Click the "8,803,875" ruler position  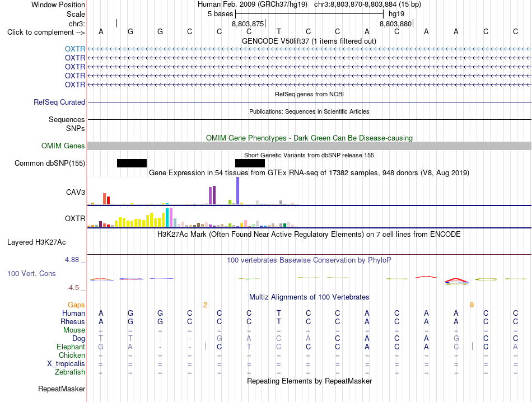tap(248, 24)
